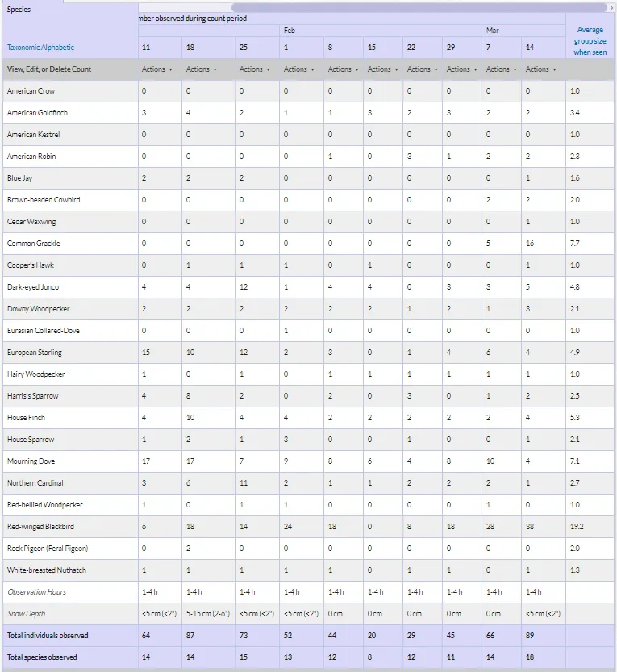Select the Northern Cardinal row label

[35, 483]
